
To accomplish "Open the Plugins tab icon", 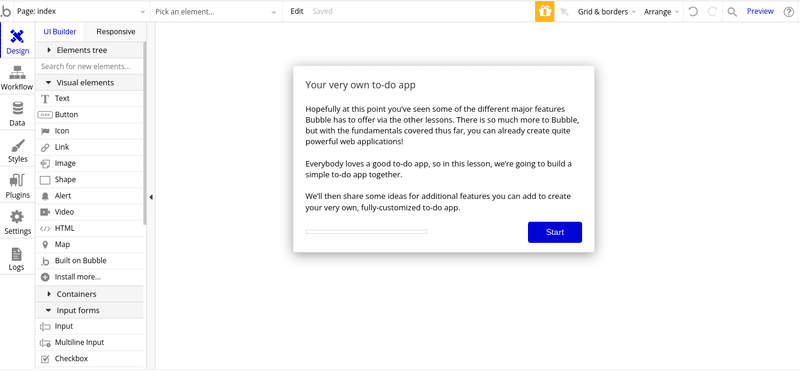I will pos(17,181).
